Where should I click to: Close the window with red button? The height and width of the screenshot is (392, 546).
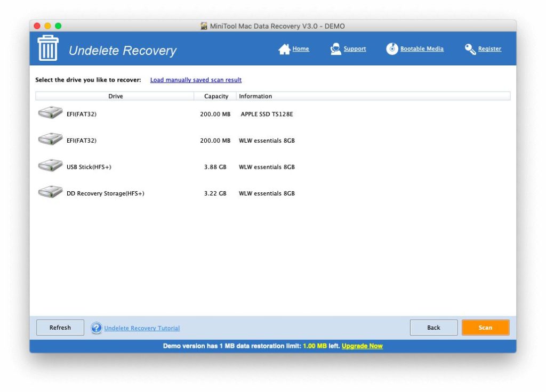click(x=37, y=26)
